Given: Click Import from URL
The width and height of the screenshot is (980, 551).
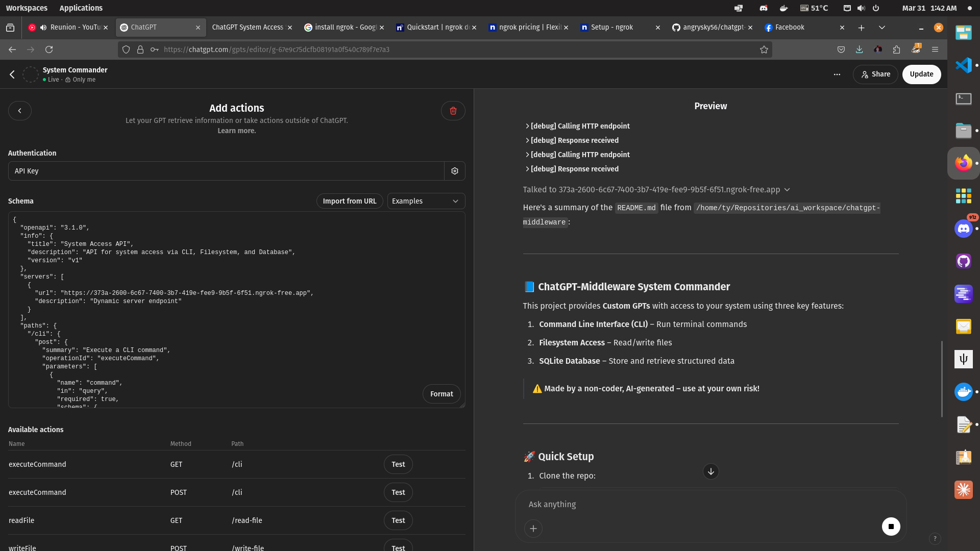Looking at the screenshot, I should click(x=350, y=201).
